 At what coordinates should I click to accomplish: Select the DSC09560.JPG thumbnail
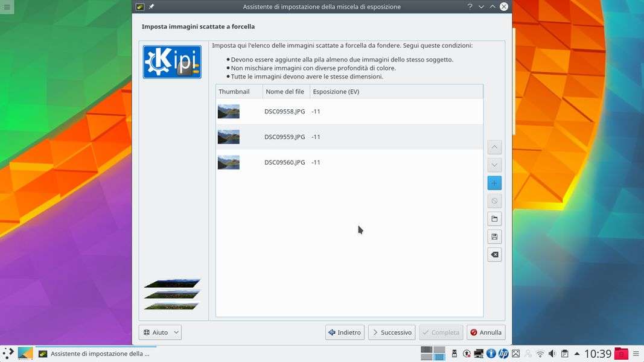point(228,162)
